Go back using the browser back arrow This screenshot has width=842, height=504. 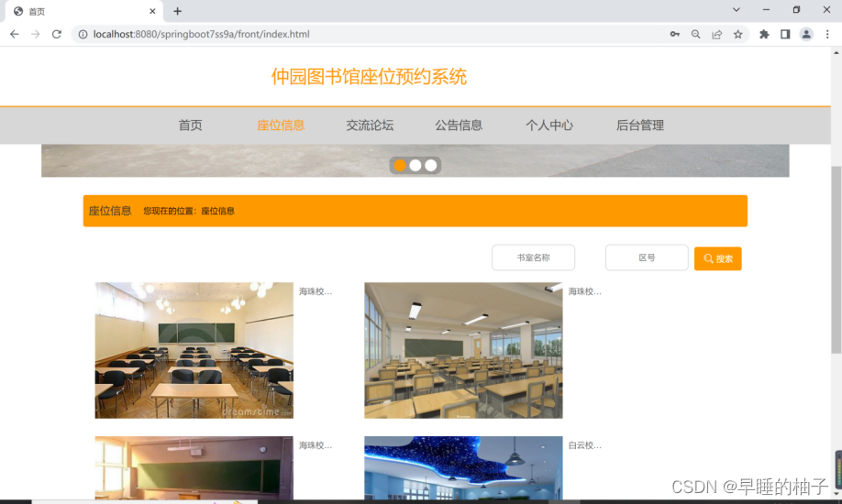[x=15, y=34]
